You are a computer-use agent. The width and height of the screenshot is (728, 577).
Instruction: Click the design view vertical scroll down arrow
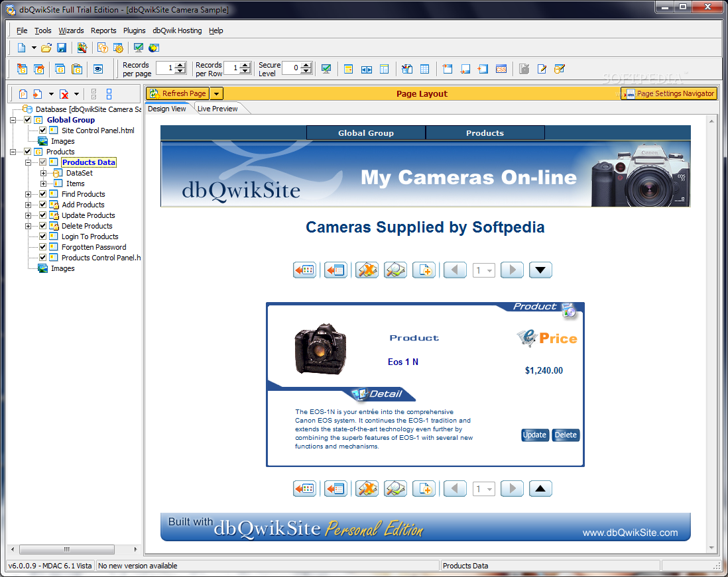[x=711, y=548]
